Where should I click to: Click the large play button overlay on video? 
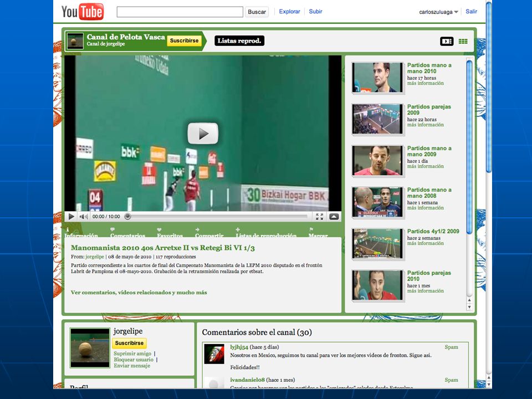coord(203,134)
